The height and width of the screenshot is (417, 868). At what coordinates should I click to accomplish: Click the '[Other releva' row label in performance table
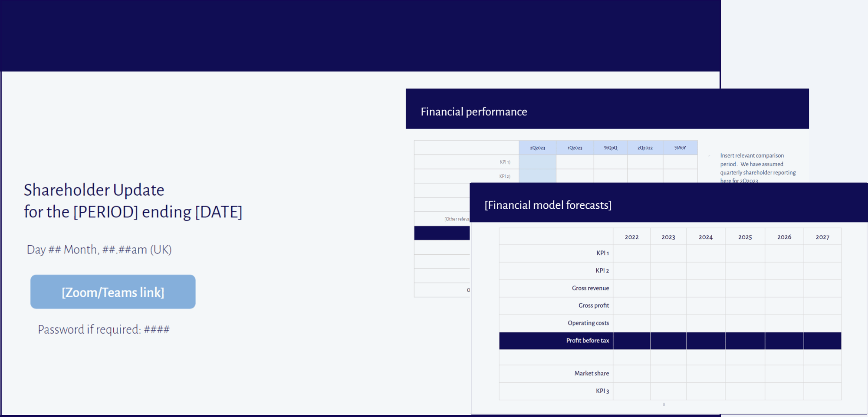[x=457, y=219]
